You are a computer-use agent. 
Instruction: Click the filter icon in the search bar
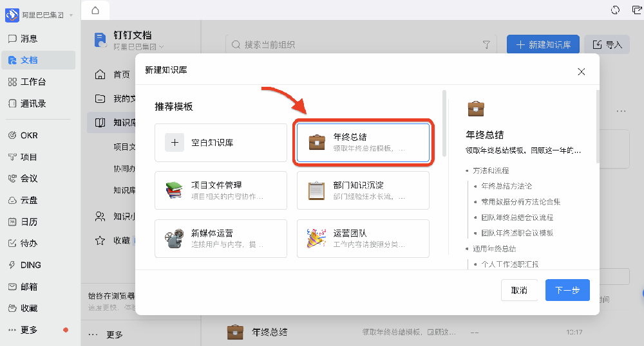point(486,44)
